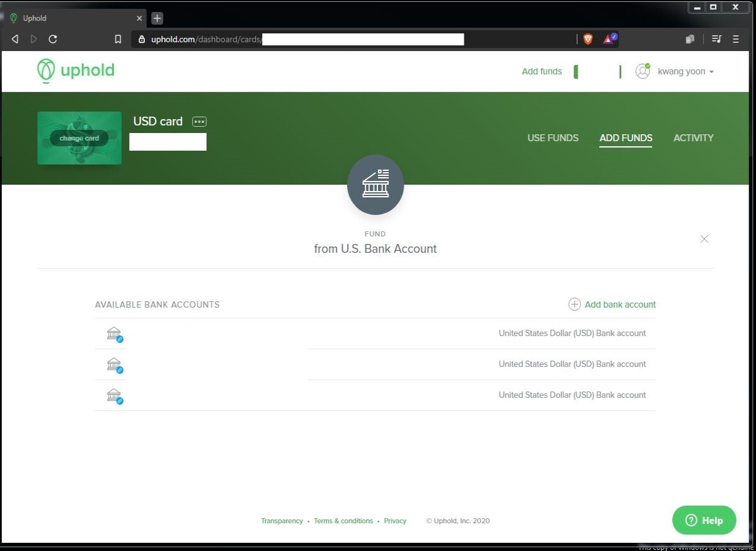The width and height of the screenshot is (756, 551).
Task: Click browser forward arrow
Action: 34,39
